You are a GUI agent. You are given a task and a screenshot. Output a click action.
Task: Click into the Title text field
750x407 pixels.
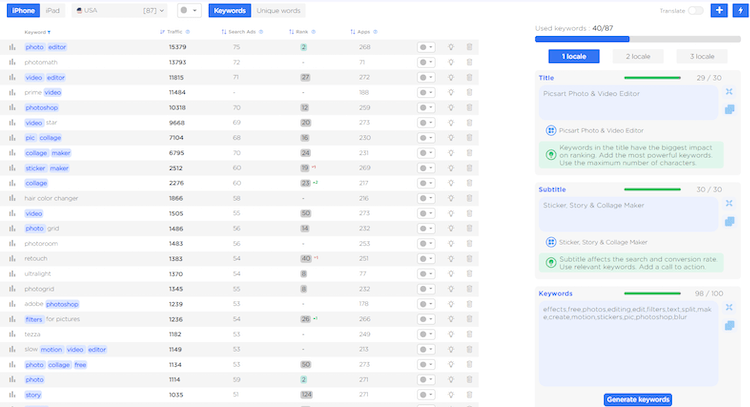[628, 102]
